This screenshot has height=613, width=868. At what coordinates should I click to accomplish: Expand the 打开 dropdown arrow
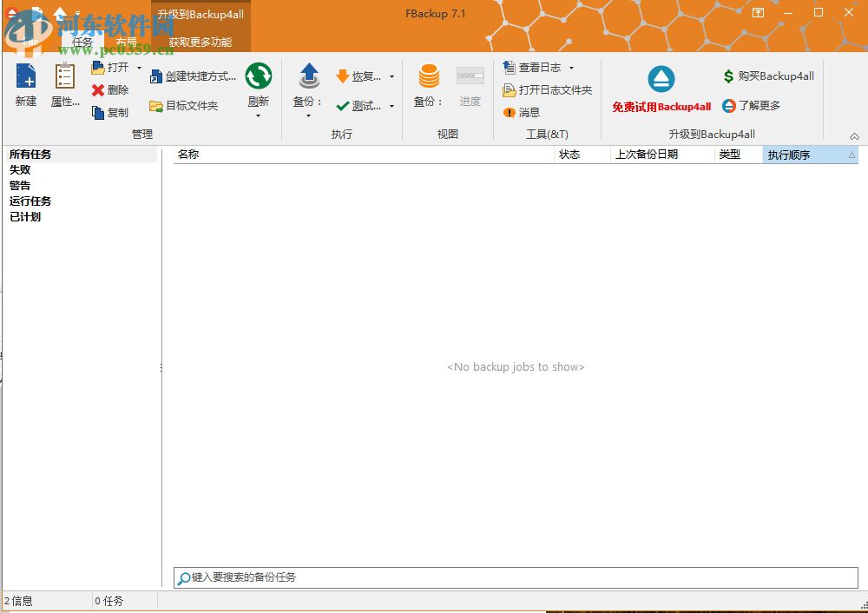click(x=137, y=67)
